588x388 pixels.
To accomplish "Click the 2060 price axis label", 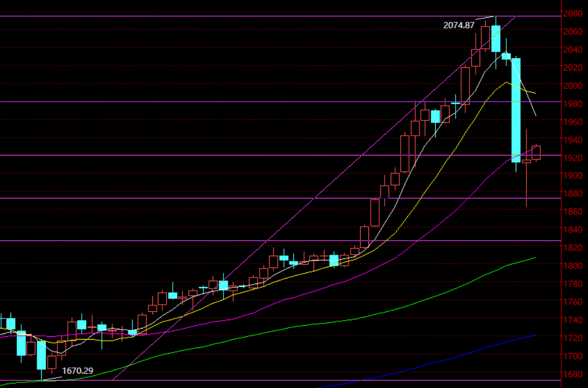I will (573, 31).
